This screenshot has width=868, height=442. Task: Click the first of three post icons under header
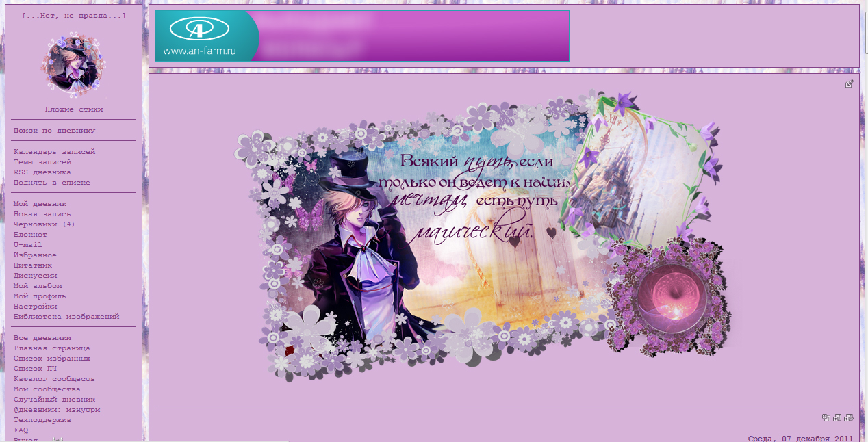click(x=826, y=417)
